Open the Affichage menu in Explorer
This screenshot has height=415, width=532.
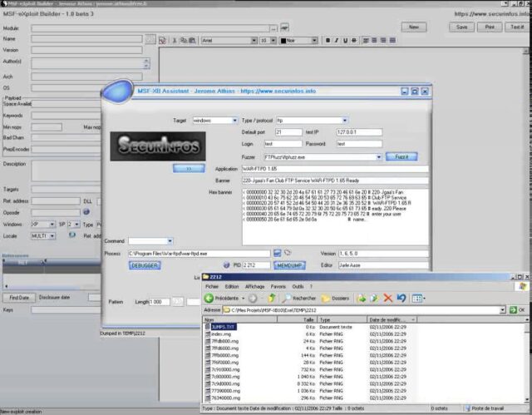click(x=255, y=286)
